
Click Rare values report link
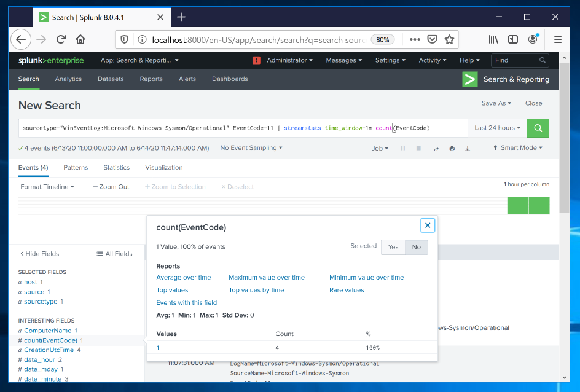click(x=347, y=290)
